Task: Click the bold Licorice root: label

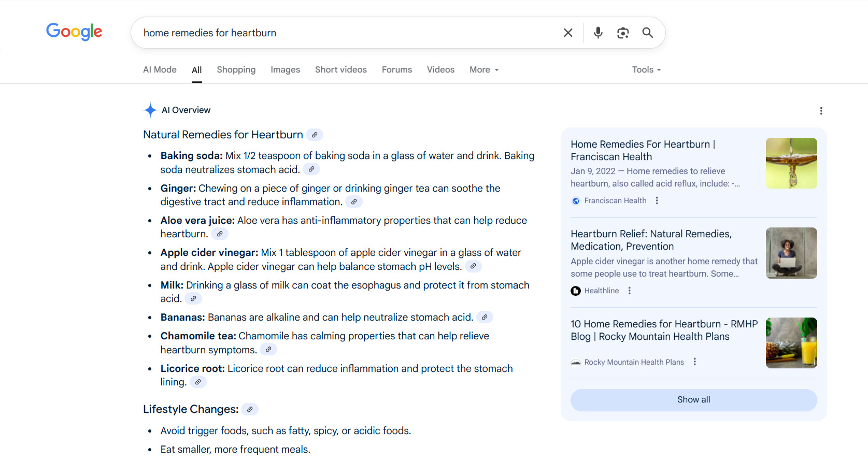Action: pos(193,368)
